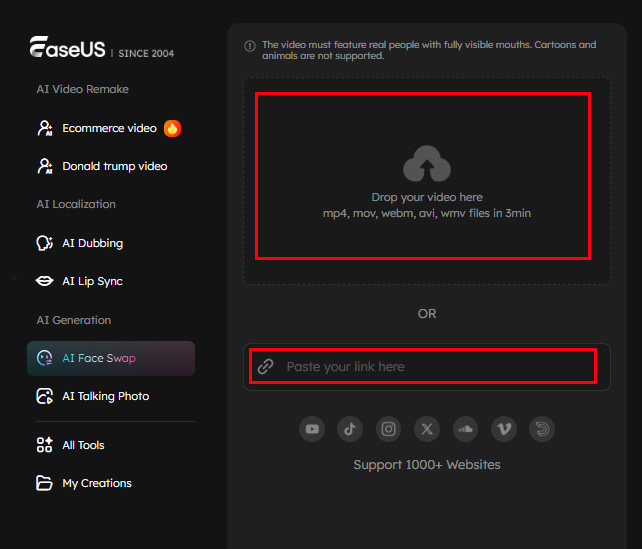The width and height of the screenshot is (642, 549).
Task: Click the 'Paste your link here' field
Action: coord(427,366)
